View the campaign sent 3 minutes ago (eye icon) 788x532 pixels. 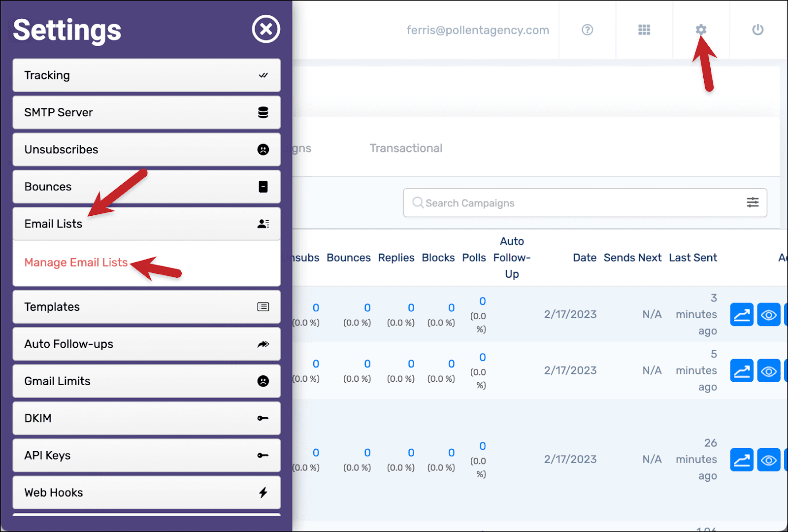tap(769, 315)
